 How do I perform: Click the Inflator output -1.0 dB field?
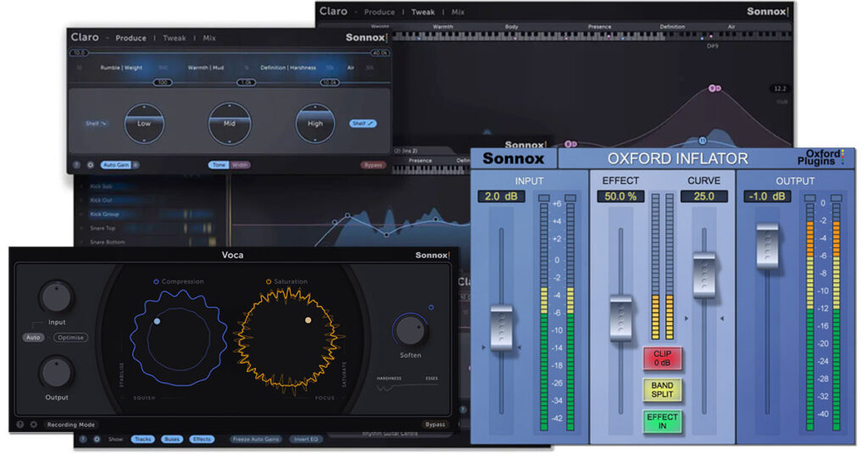[x=767, y=197]
